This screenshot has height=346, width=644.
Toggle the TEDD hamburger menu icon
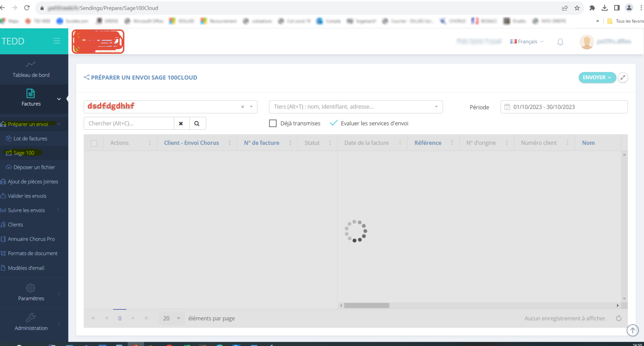tap(57, 41)
